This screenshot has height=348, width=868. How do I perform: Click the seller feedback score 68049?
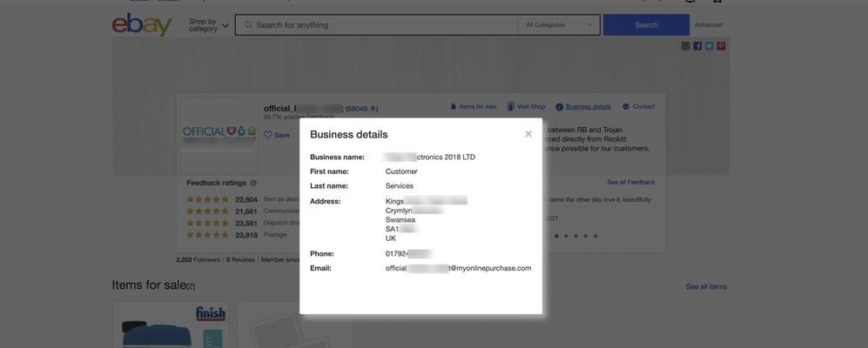(x=358, y=109)
